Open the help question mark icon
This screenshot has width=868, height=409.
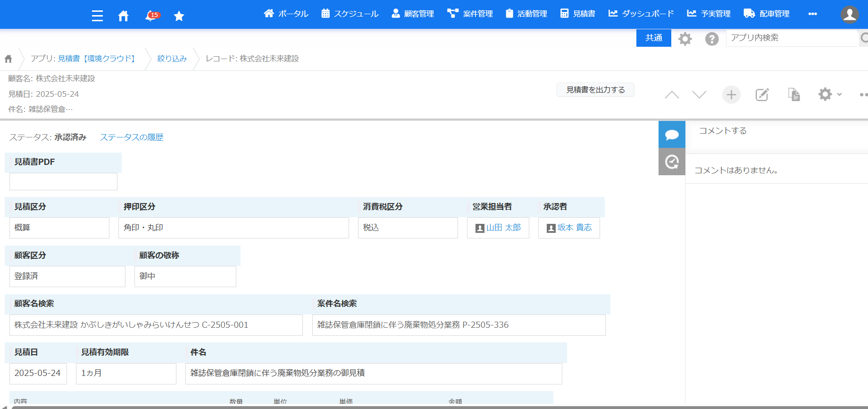pos(712,39)
